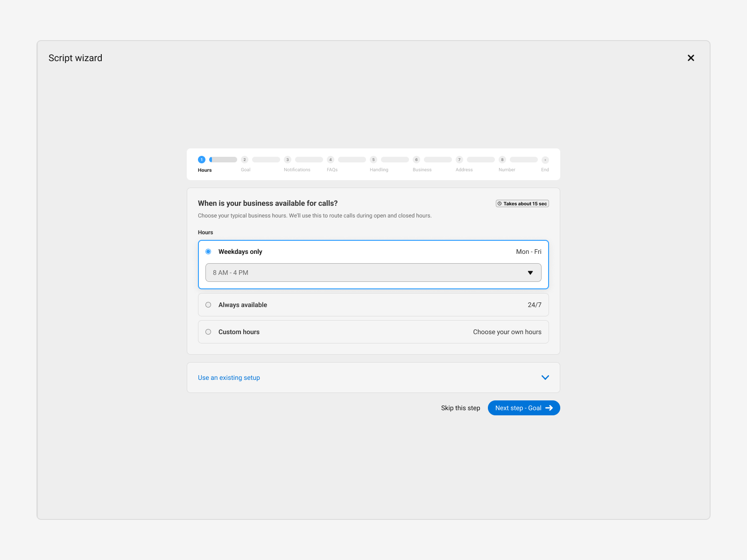Jump to step 7 Address circle
The image size is (747, 560).
point(459,160)
